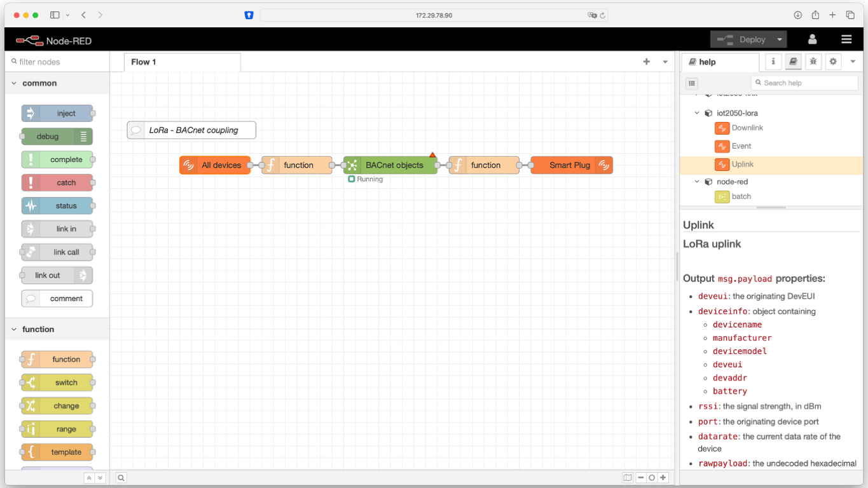Collapse the iot2050-lora help tree group
The image size is (868, 488).
pos(697,113)
